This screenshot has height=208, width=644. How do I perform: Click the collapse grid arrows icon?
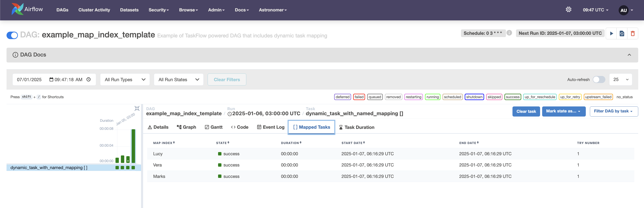[137, 108]
